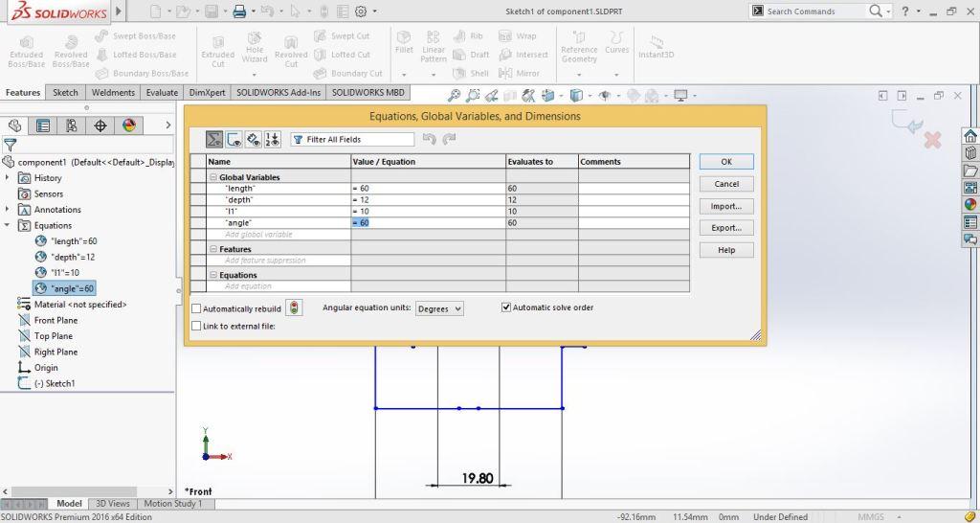This screenshot has height=523, width=980.
Task: Open the Features tab
Action: pyautogui.click(x=23, y=93)
